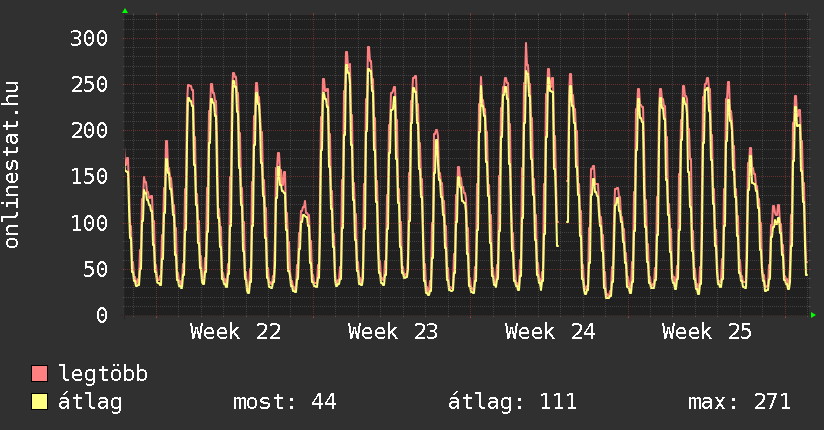Click the Week 25 axis label
This screenshot has height=430, width=824.
click(x=707, y=332)
